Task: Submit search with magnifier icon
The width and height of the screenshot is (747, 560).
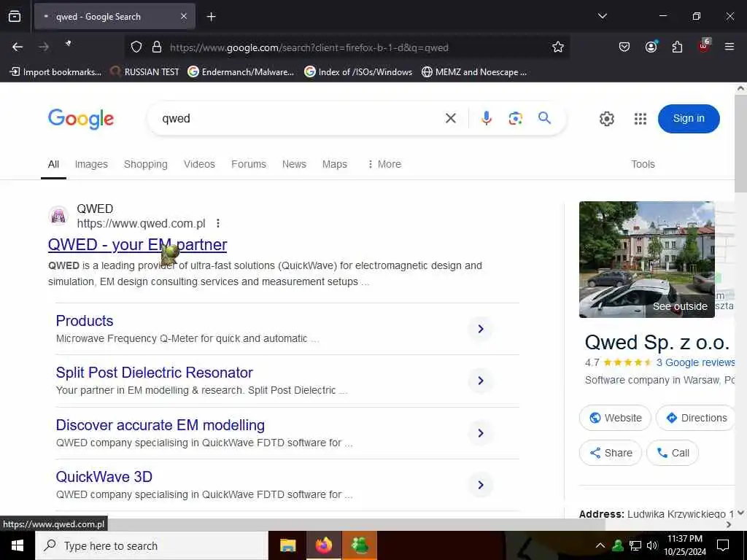Action: [x=544, y=117]
